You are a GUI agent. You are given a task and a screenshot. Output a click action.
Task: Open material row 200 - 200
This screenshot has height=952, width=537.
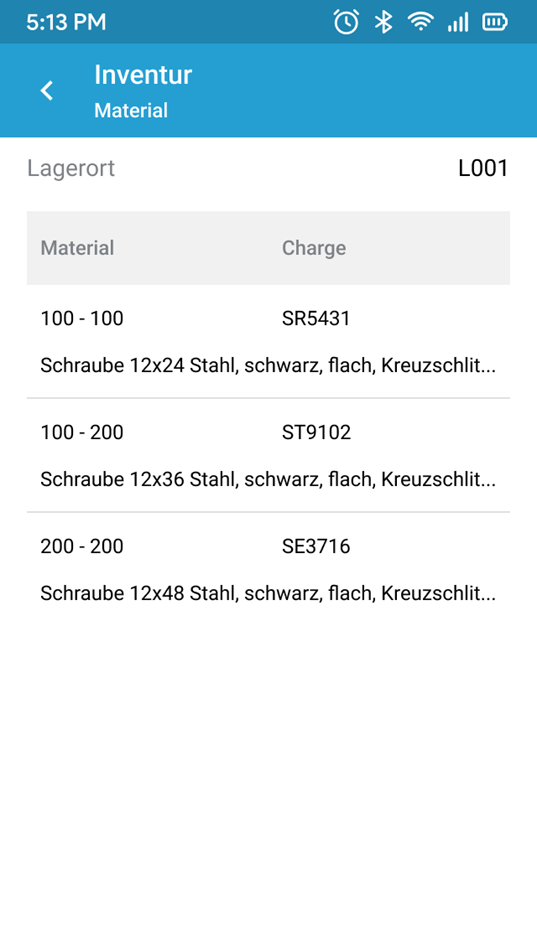pos(268,569)
